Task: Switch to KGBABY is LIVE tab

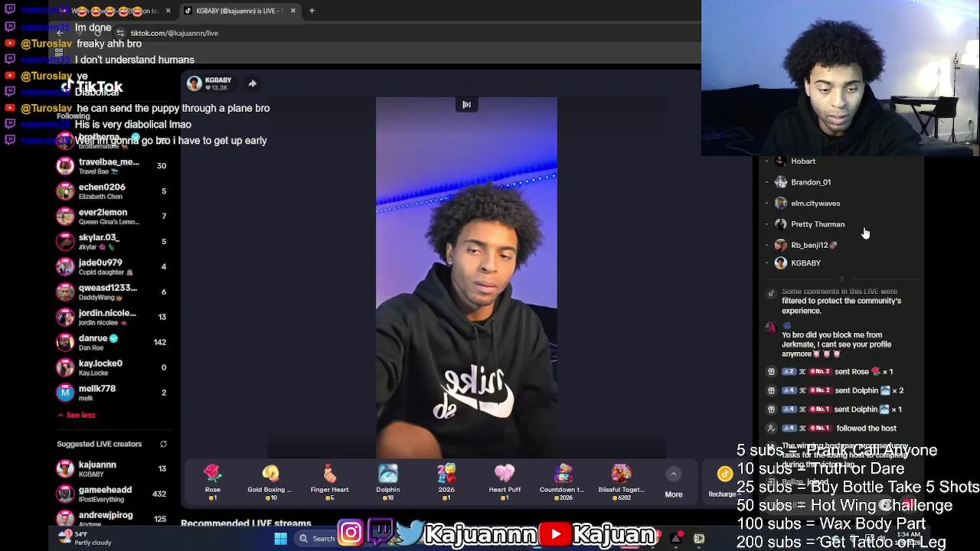Action: 239,11
